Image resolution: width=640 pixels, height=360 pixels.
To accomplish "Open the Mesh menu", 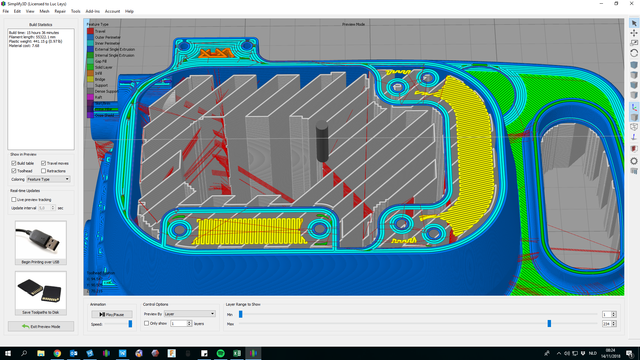I will tap(44, 11).
